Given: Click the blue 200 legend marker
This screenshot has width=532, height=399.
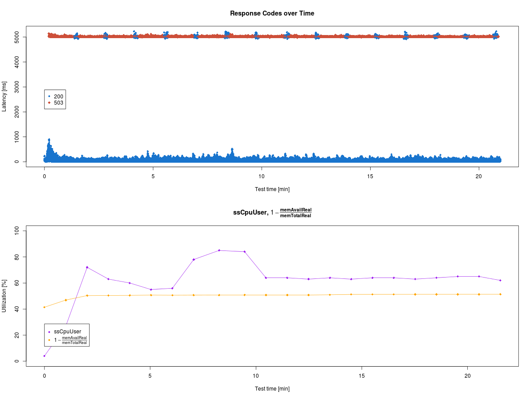Looking at the screenshot, I should tap(49, 96).
